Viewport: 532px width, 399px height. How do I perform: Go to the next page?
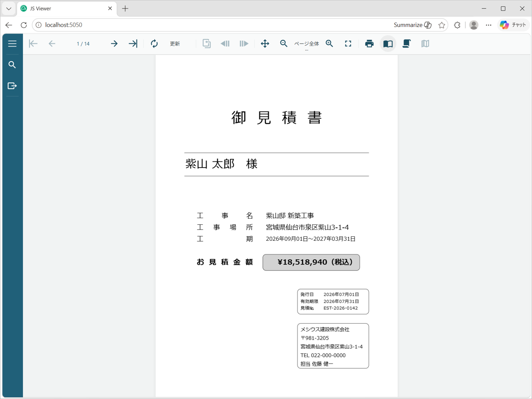114,43
